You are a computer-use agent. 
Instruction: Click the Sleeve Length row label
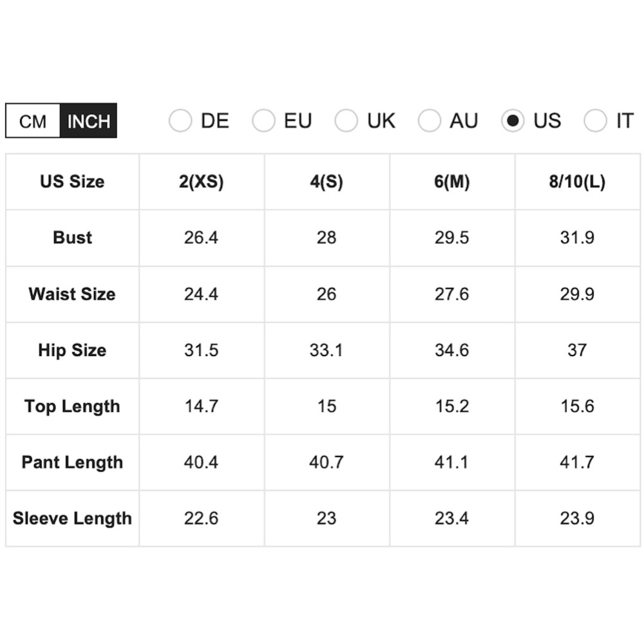click(x=72, y=518)
